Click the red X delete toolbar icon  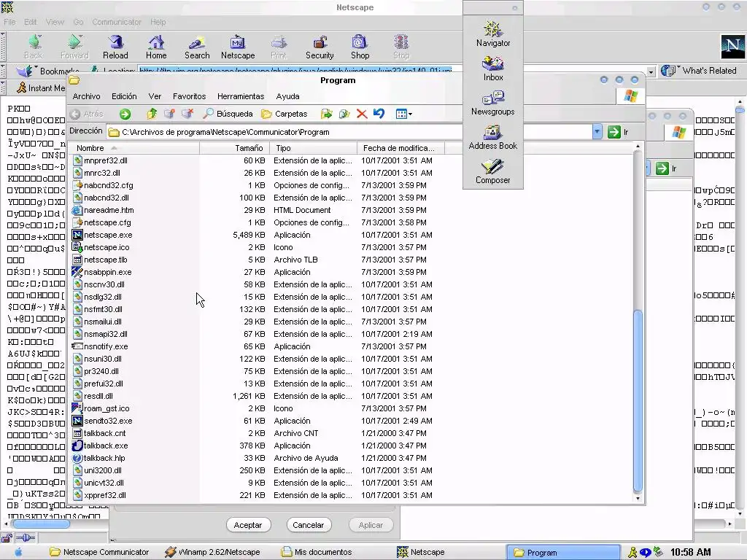pyautogui.click(x=362, y=114)
